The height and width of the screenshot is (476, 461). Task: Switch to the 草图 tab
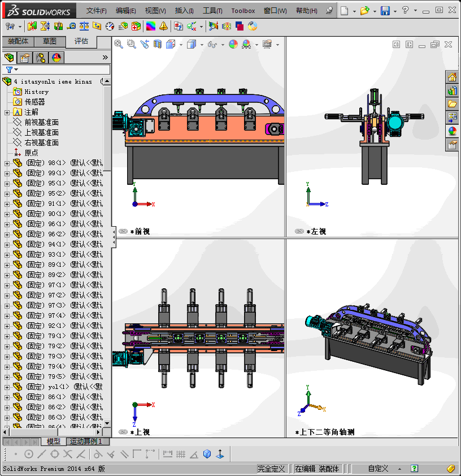tap(50, 41)
